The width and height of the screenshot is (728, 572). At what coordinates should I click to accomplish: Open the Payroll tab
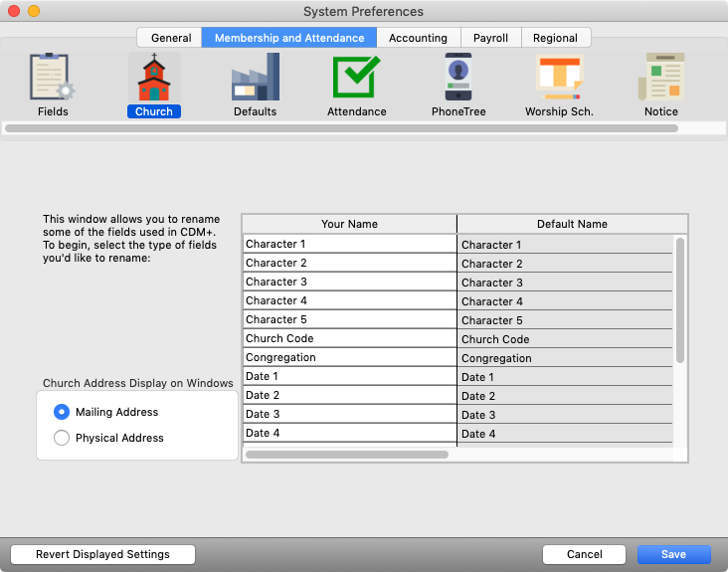(x=490, y=38)
